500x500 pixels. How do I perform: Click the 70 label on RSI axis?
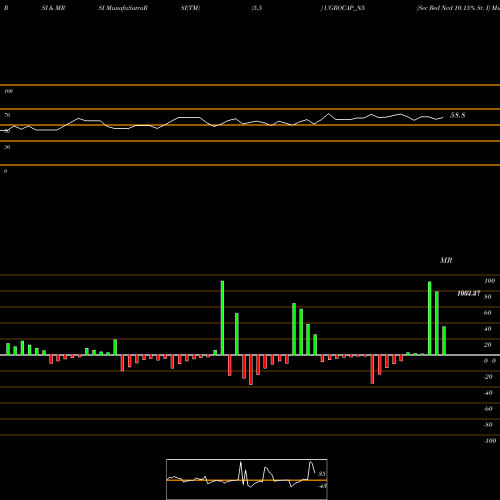pyautogui.click(x=7, y=115)
